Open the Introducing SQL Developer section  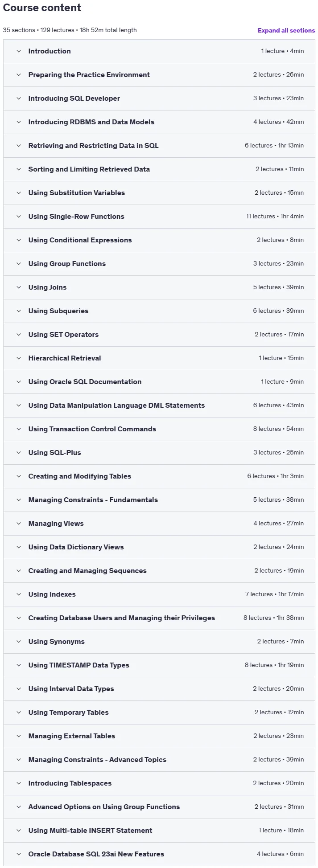[74, 98]
